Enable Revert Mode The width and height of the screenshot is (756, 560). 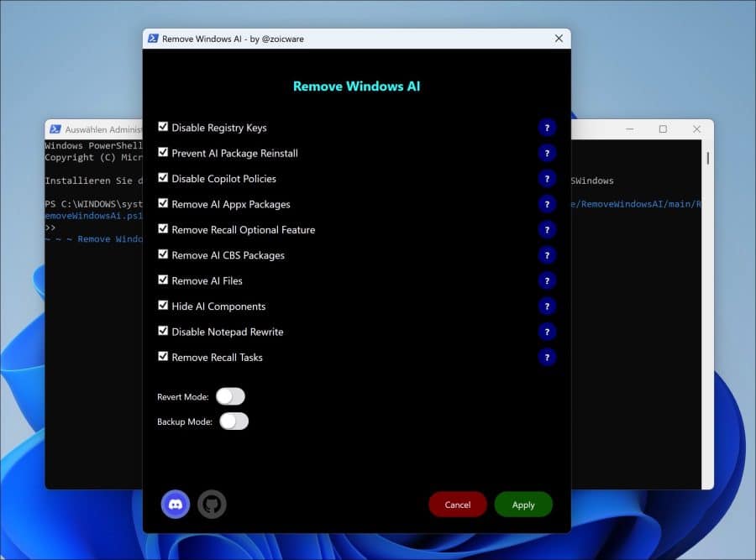[231, 395]
